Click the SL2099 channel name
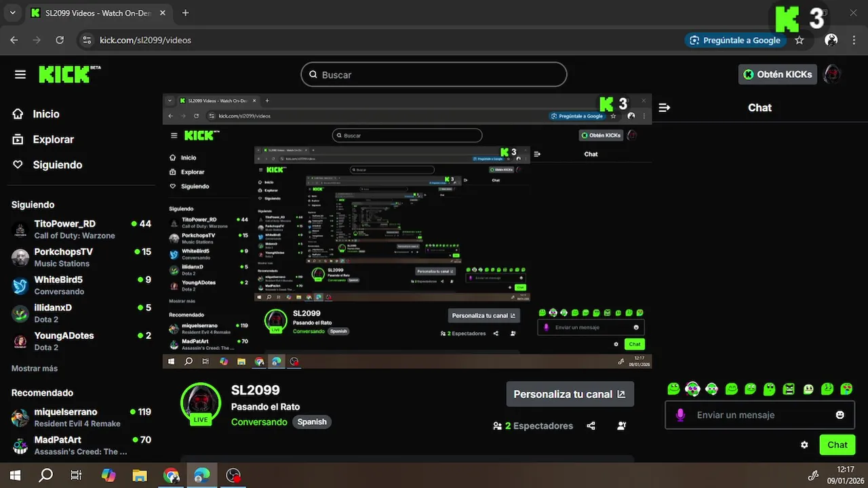Screen dimensions: 868x488 256,390
